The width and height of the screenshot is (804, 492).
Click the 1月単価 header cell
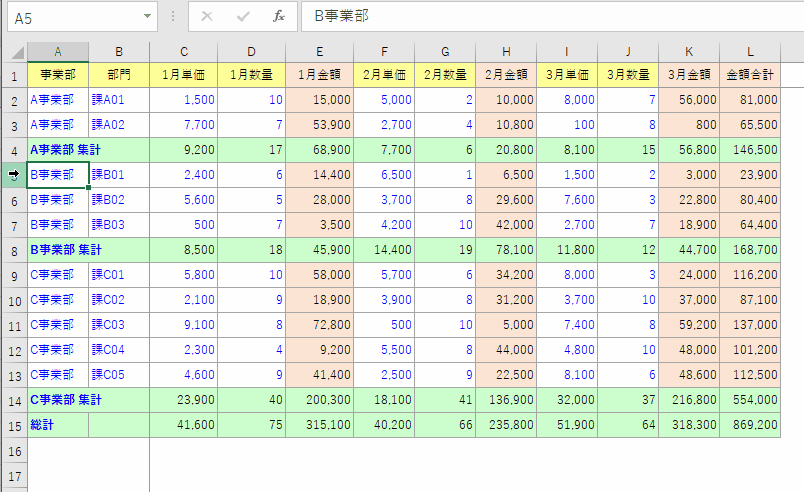[184, 75]
